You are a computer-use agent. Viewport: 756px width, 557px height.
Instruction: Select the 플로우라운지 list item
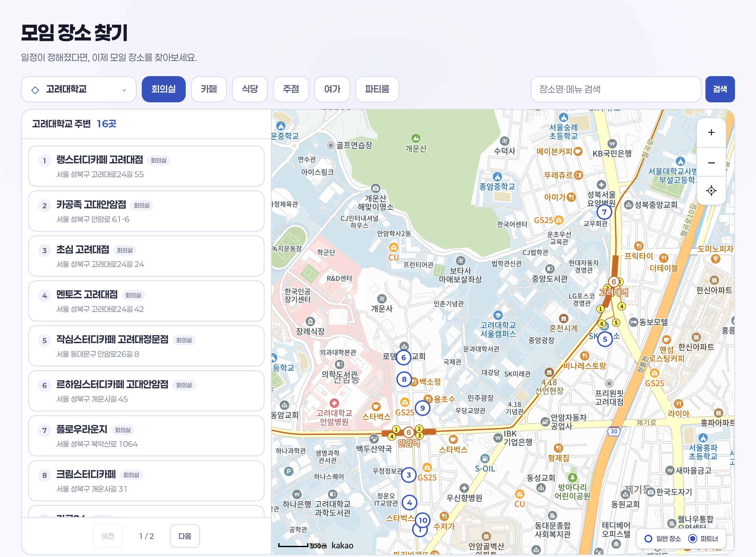[146, 436]
